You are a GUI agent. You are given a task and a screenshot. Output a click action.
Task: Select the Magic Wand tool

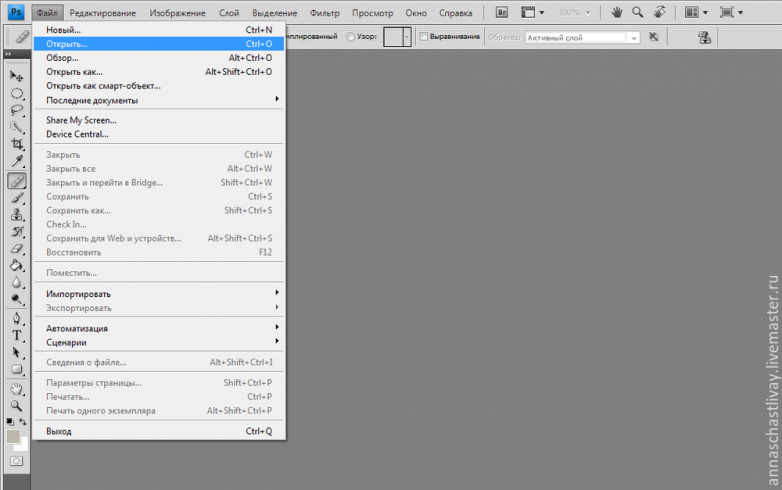[16, 127]
